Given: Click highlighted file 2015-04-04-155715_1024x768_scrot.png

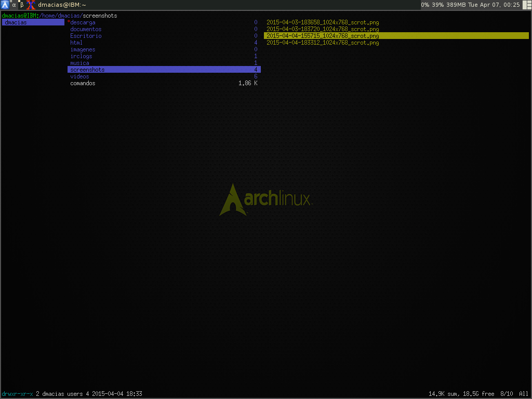Looking at the screenshot, I should pyautogui.click(x=396, y=36).
